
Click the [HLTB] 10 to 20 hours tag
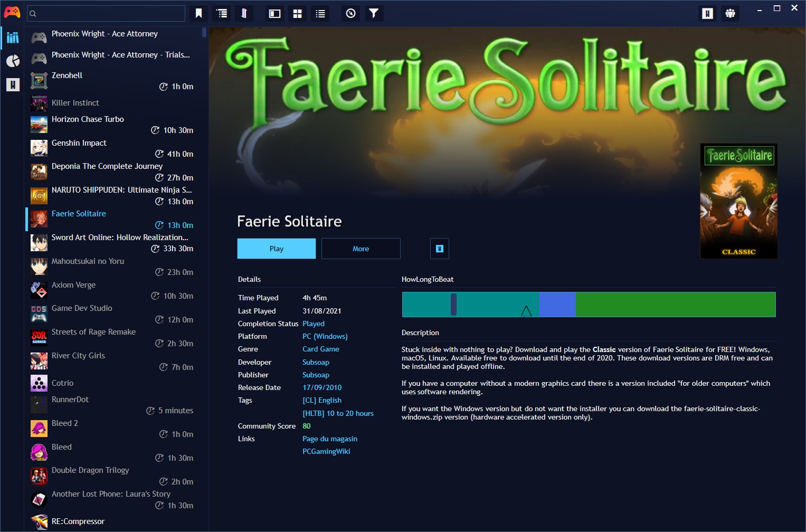(338, 413)
